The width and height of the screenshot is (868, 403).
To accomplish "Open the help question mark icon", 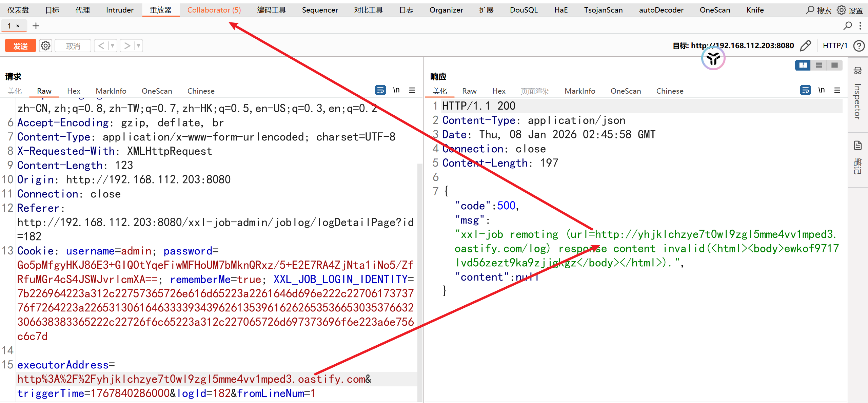I will coord(859,45).
